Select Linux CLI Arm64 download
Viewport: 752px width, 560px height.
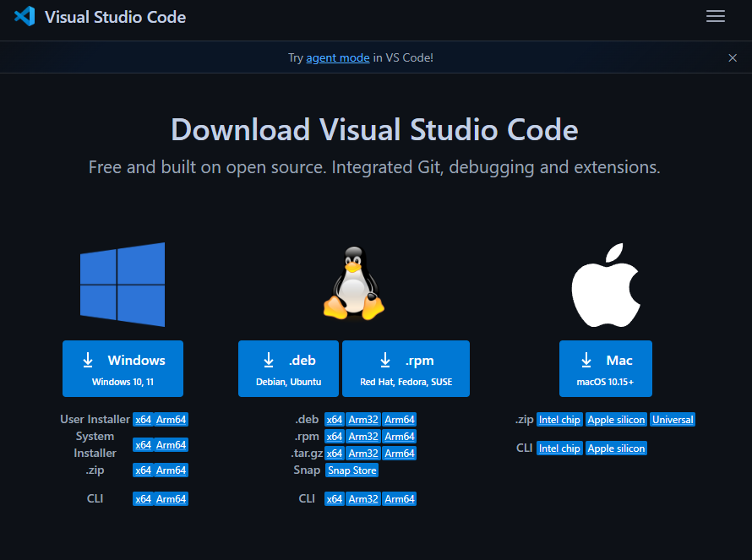pos(400,499)
